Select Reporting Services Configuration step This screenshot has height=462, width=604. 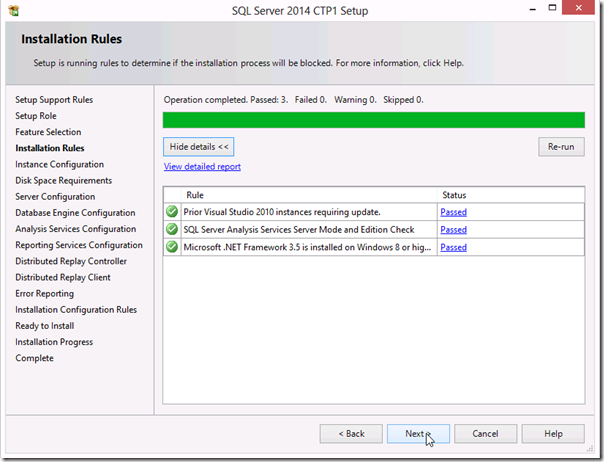coord(79,245)
